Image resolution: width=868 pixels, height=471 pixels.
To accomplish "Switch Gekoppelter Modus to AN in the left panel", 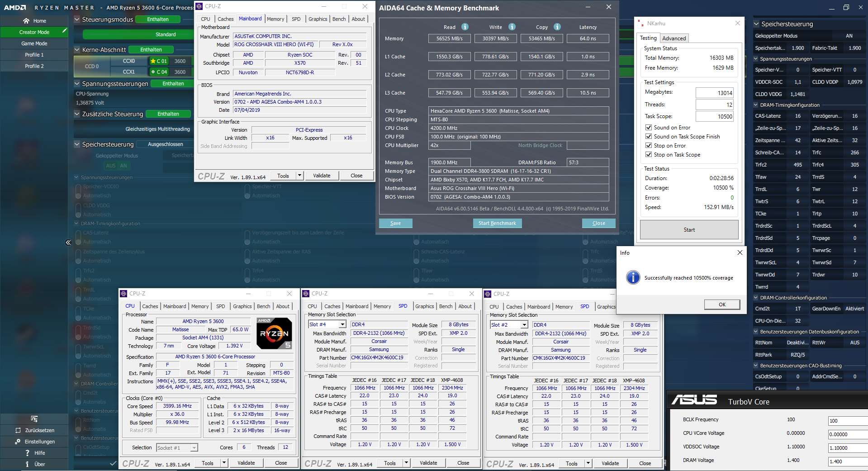I will point(123,166).
